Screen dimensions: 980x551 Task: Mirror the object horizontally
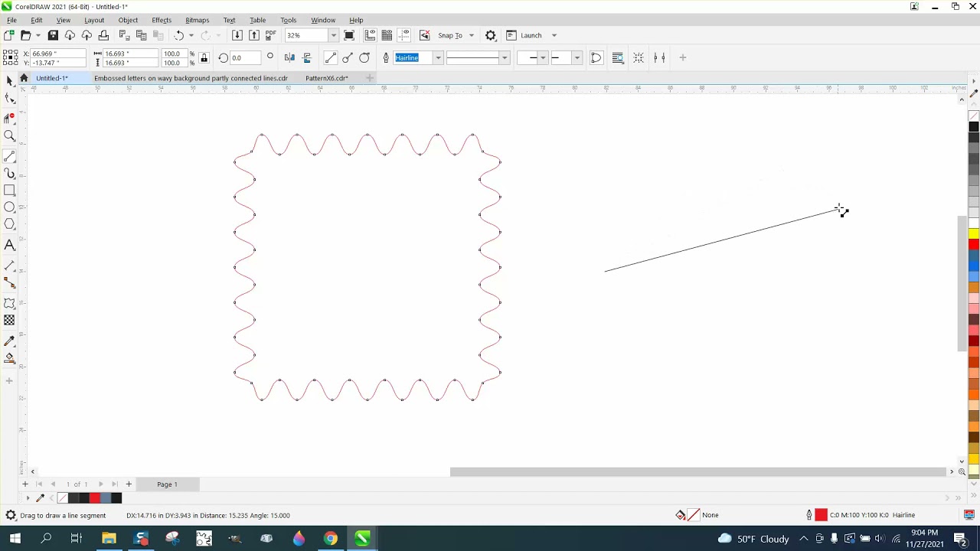pyautogui.click(x=289, y=57)
